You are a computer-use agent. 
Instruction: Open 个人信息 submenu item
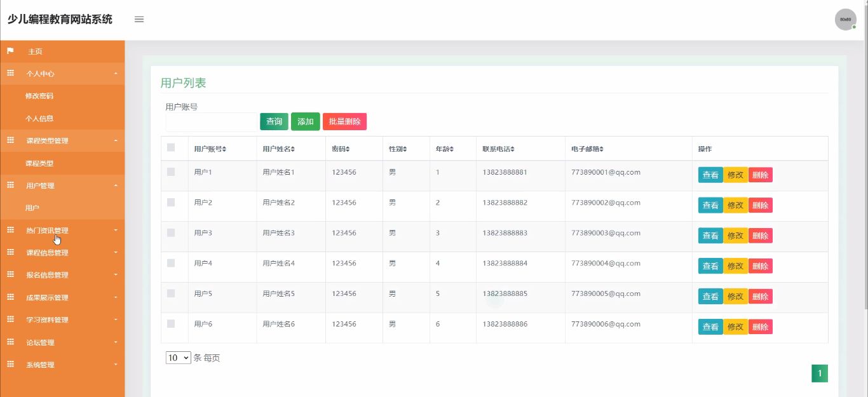(39, 118)
